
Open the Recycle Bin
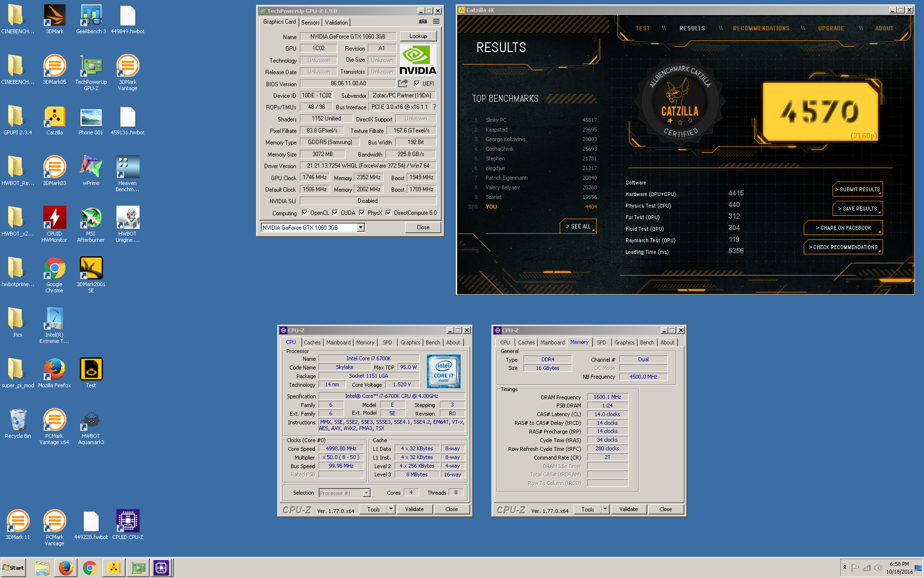18,424
